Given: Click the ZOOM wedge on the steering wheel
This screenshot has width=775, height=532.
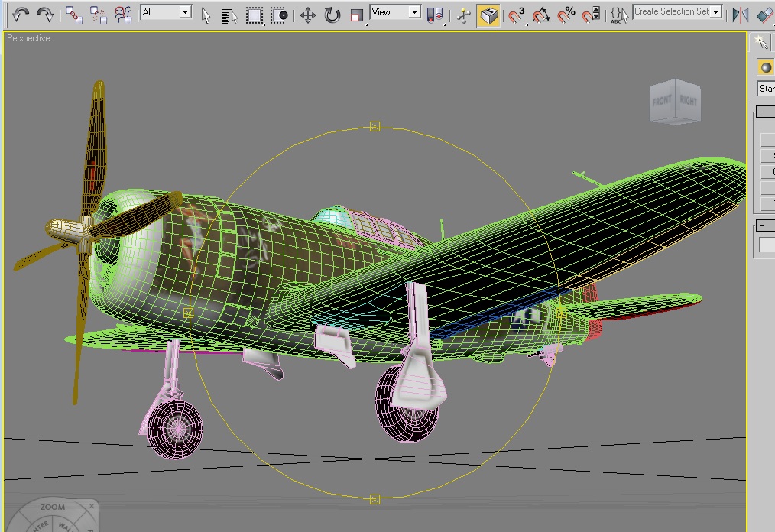Looking at the screenshot, I should pyautogui.click(x=53, y=508).
